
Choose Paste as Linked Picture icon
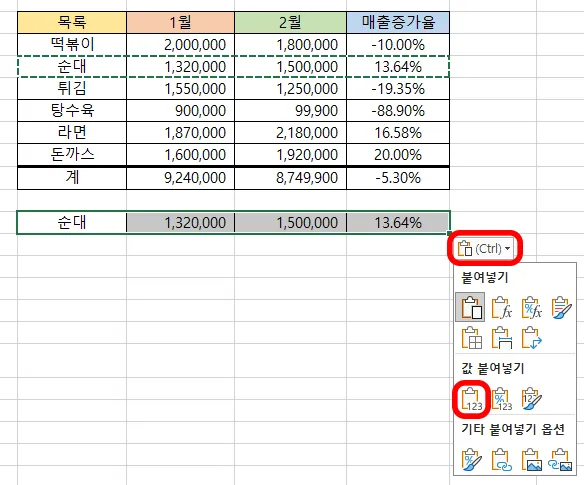click(x=560, y=459)
